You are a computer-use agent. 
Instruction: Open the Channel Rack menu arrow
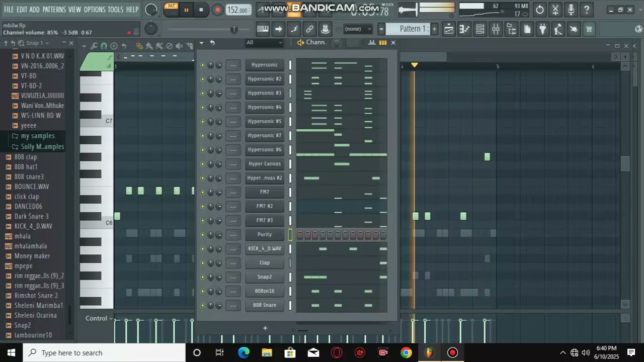click(201, 43)
